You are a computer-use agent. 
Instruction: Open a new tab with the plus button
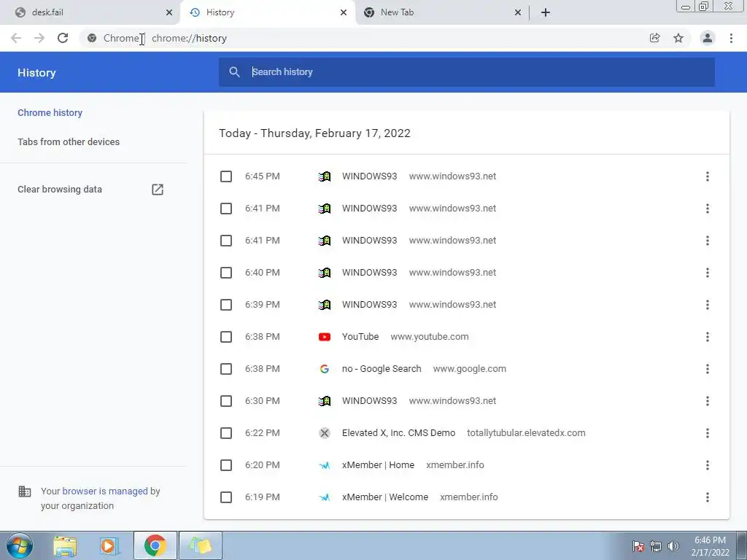point(546,12)
